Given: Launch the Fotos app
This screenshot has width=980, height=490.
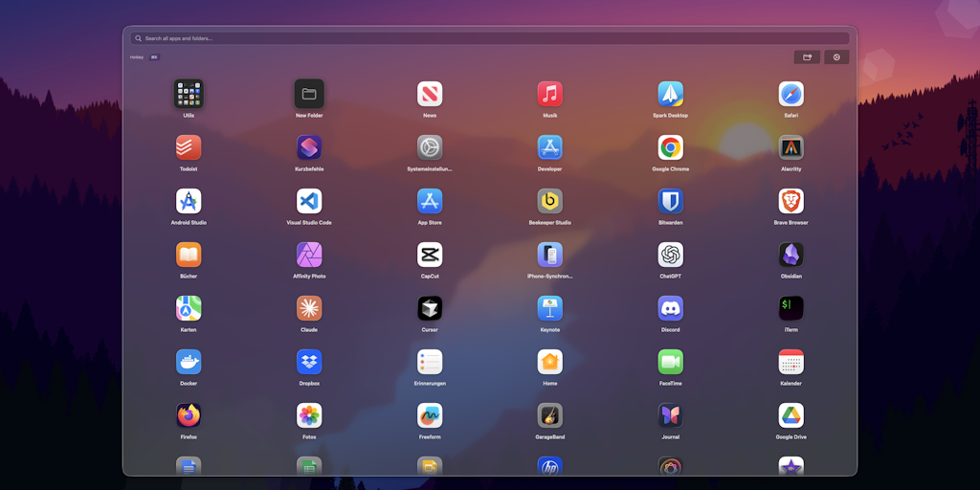Looking at the screenshot, I should tap(309, 415).
